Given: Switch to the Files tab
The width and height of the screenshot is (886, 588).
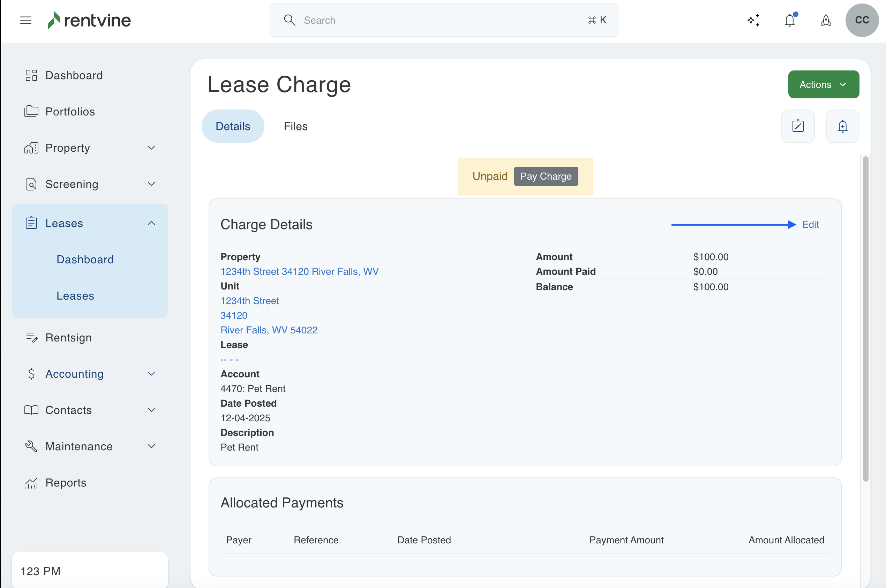Looking at the screenshot, I should coord(295,126).
